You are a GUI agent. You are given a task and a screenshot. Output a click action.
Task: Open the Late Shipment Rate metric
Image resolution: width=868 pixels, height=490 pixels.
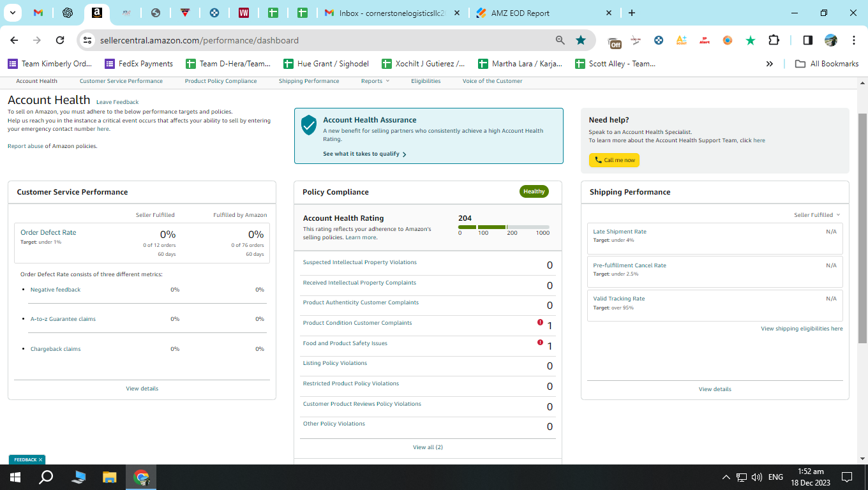click(x=620, y=232)
